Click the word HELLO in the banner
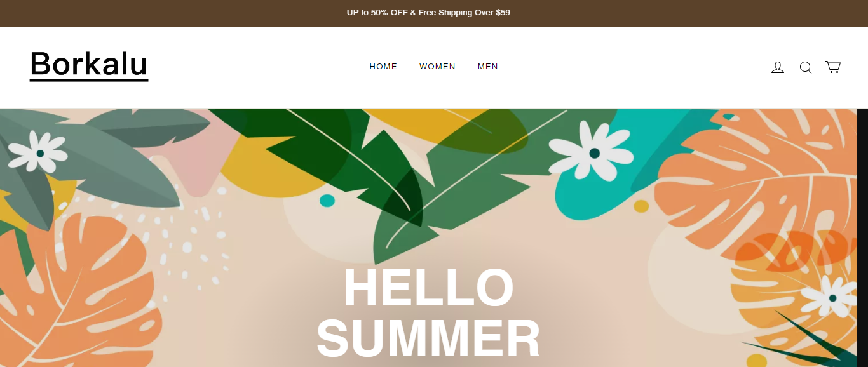The width and height of the screenshot is (868, 367). click(428, 288)
